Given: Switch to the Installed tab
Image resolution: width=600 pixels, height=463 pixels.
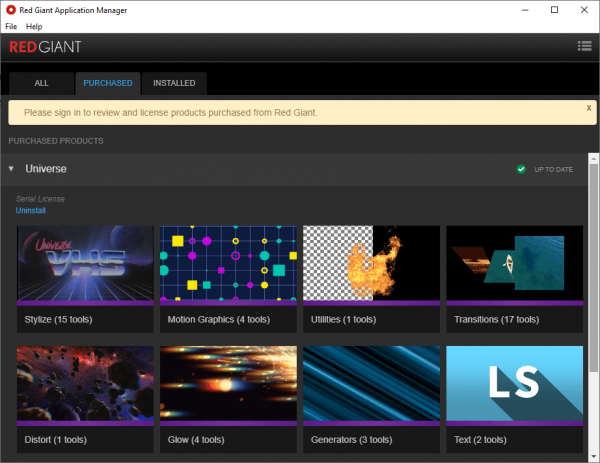Looking at the screenshot, I should tap(174, 83).
